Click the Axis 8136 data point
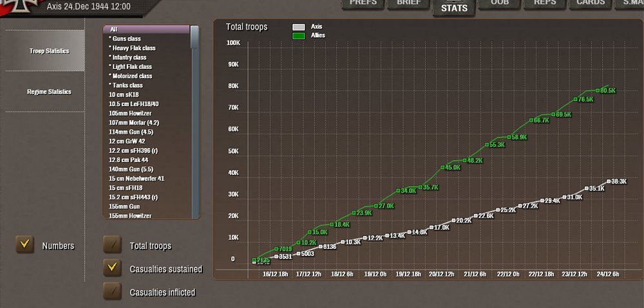Viewport: 644px width, 308px height. (321, 246)
